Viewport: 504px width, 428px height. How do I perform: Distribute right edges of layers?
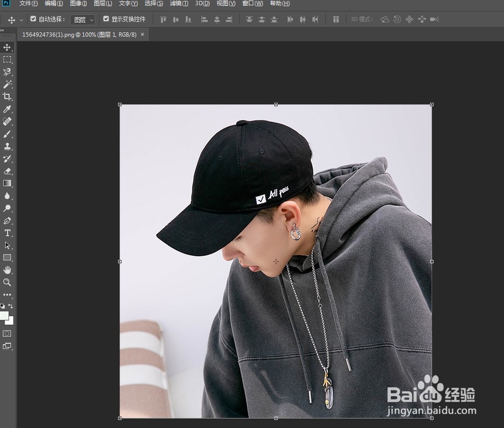click(315, 20)
